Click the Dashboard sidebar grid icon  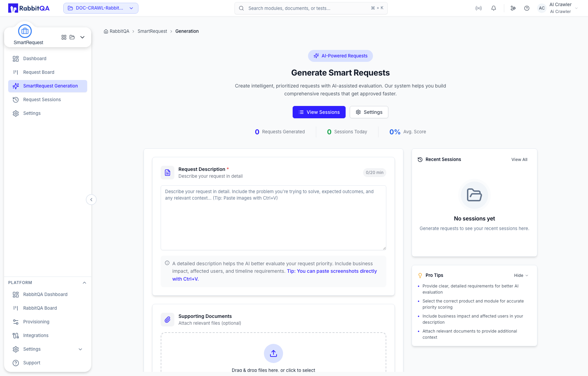[16, 59]
